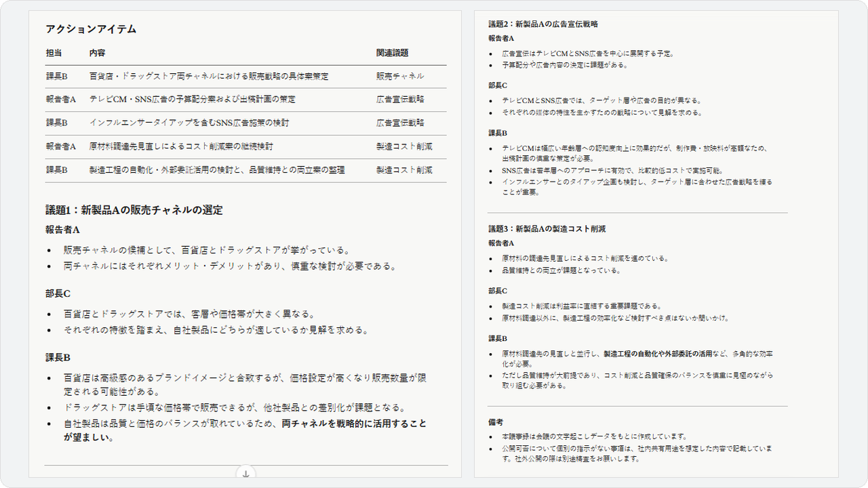Click bullet インフルエンサーとのタイアップ企画も検討し
This screenshot has height=488, width=868.
637,187
